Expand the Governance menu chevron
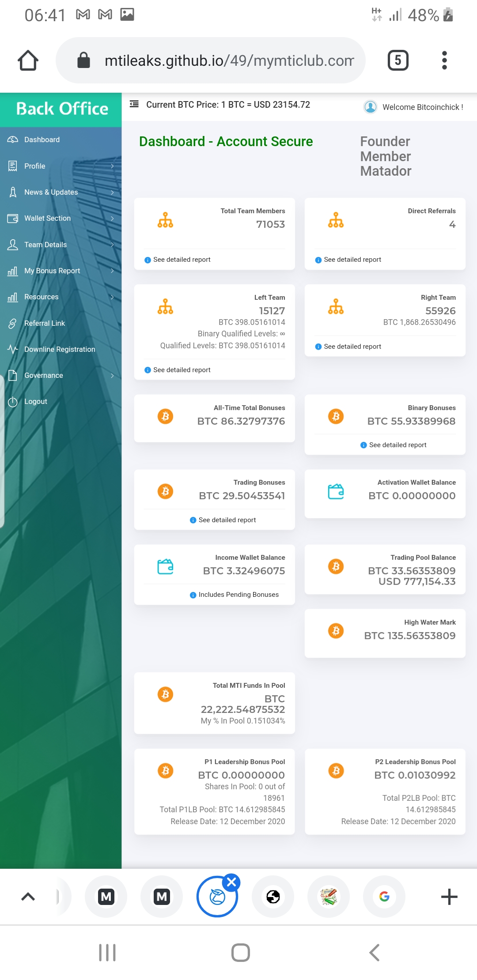Screen dimensions: 477x980 point(112,376)
